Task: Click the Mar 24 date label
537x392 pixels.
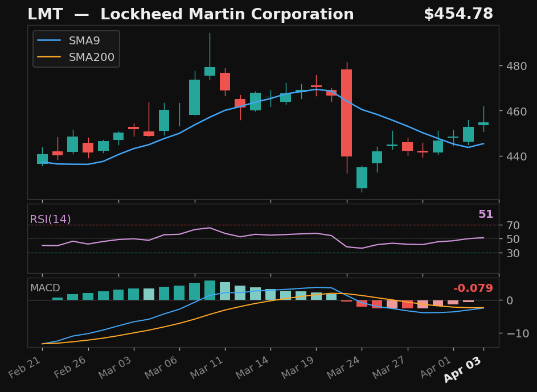Action: [x=343, y=368]
